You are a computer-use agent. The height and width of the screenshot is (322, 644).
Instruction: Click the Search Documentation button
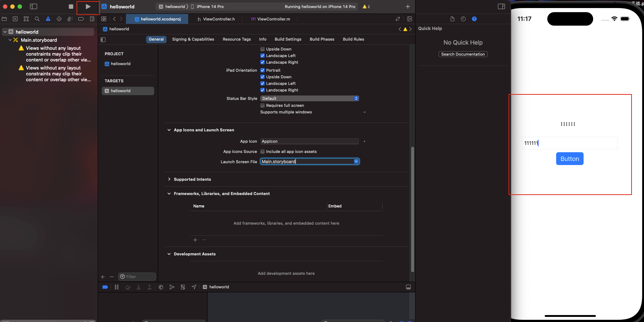tap(463, 54)
